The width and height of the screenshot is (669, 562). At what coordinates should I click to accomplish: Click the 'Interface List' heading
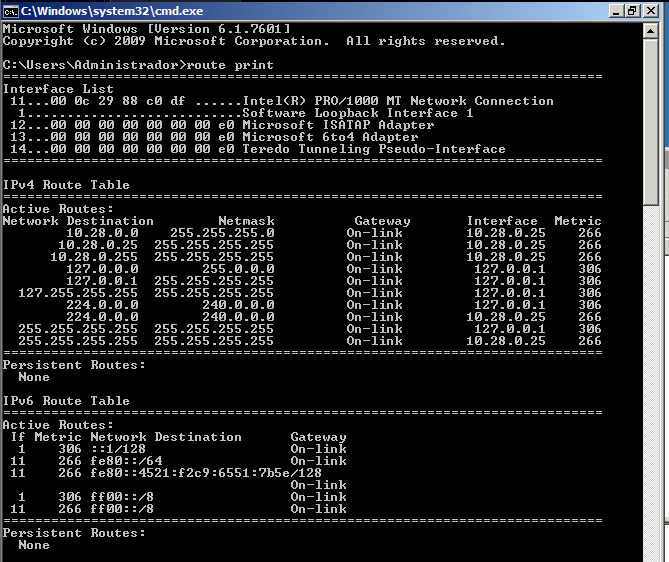pyautogui.click(x=58, y=89)
